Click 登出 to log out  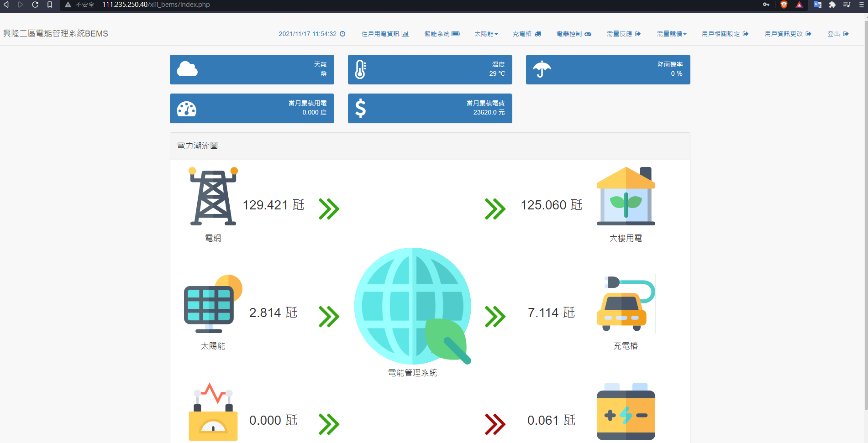click(x=838, y=34)
